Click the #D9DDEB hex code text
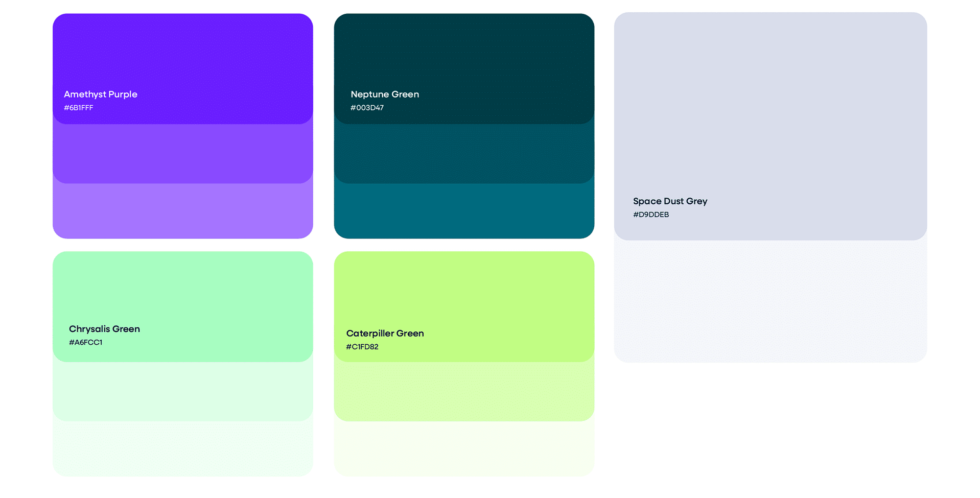Screen dimensions: 980x498 point(651,215)
